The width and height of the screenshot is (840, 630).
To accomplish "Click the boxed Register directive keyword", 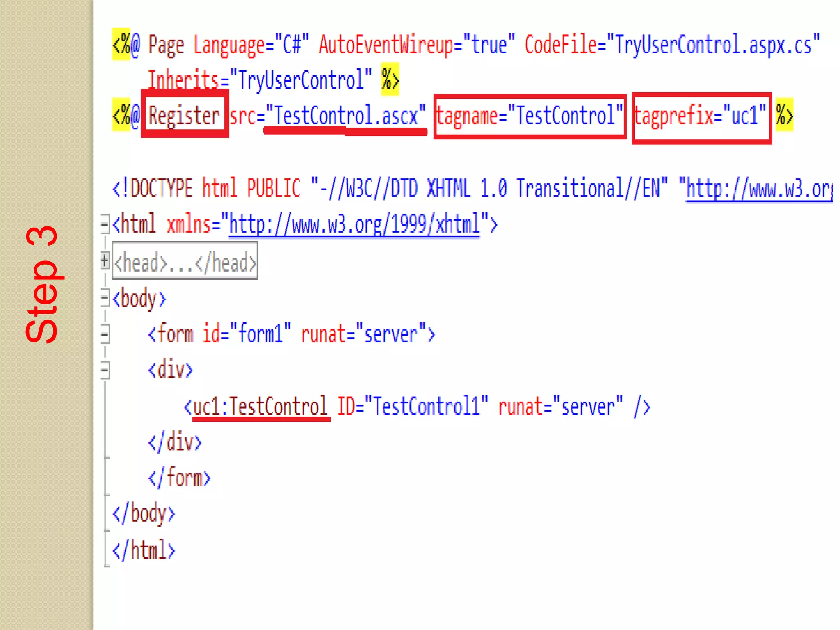I will coord(185,116).
